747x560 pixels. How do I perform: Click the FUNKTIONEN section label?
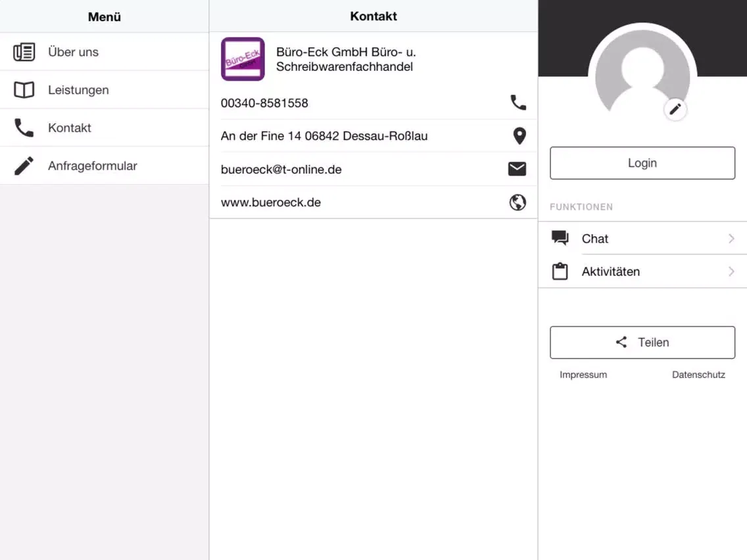pos(581,207)
